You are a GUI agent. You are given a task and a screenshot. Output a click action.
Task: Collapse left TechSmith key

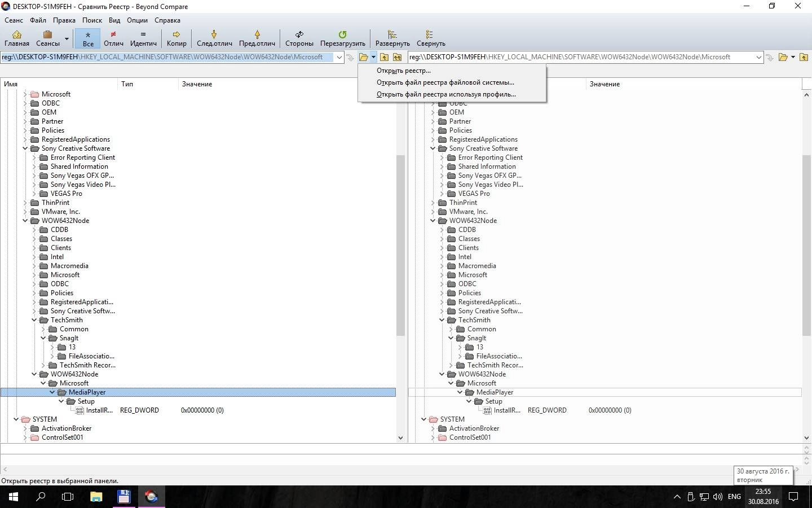34,320
